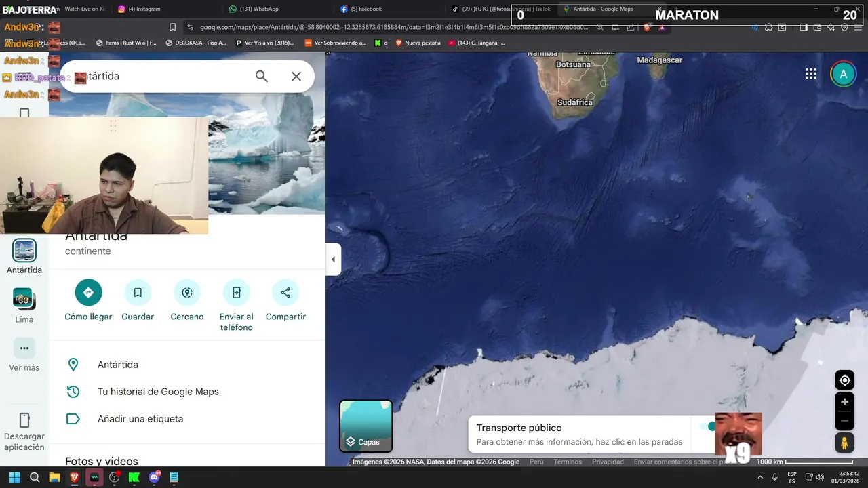Click the Privacidad footer link
The image size is (868, 488).
608,462
